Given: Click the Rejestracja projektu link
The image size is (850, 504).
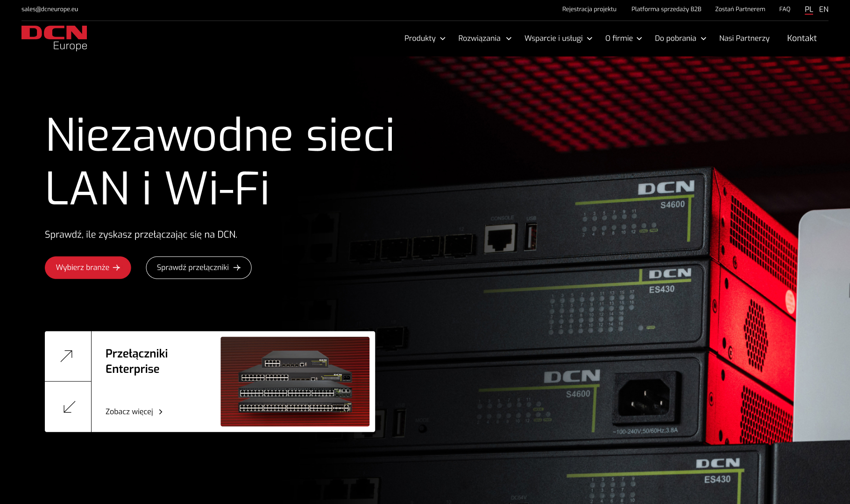Looking at the screenshot, I should [x=589, y=9].
